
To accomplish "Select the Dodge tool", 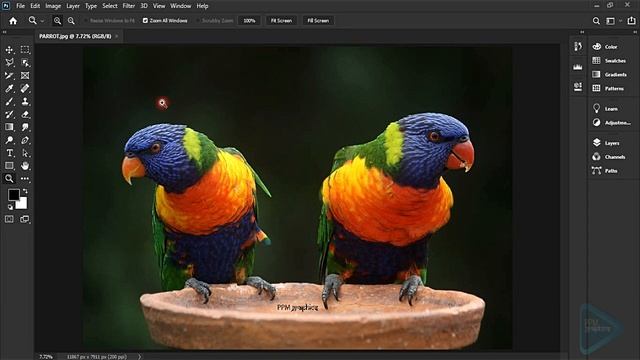I will click(x=9, y=140).
